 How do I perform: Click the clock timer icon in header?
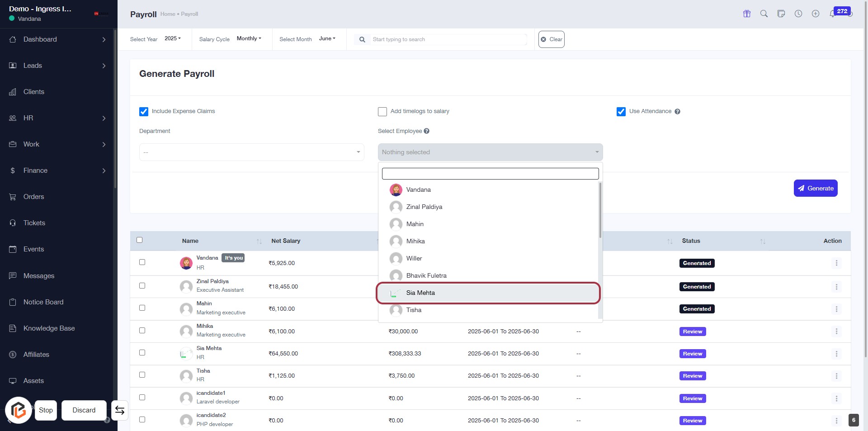[798, 14]
